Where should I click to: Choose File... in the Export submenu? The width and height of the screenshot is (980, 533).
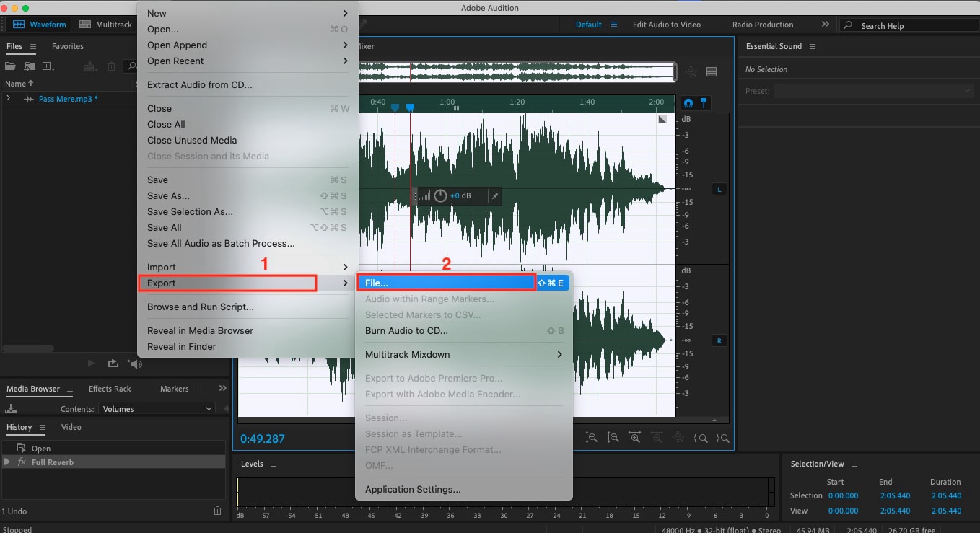tap(463, 283)
